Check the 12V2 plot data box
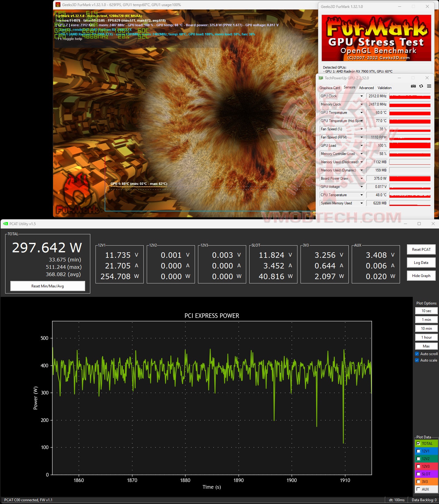Image resolution: width=439 pixels, height=504 pixels. tap(419, 459)
